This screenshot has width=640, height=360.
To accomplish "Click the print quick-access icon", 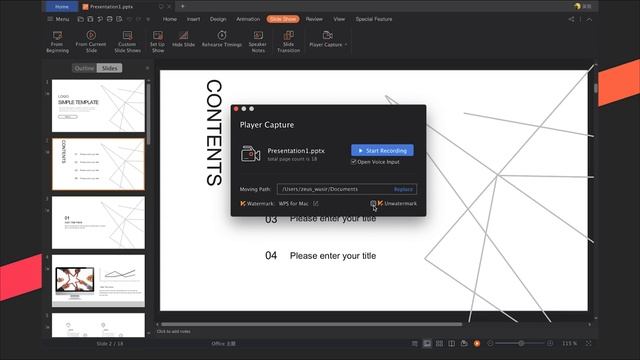I will pos(109,19).
